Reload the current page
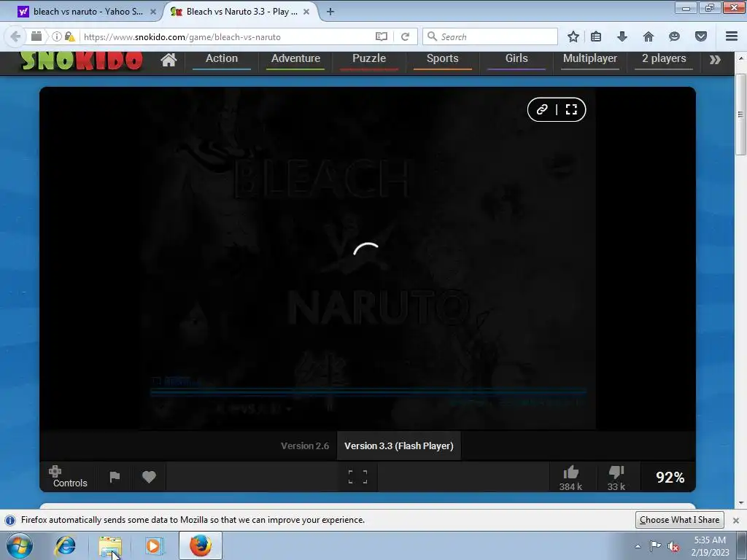Screen dimensions: 747x560 (405, 36)
